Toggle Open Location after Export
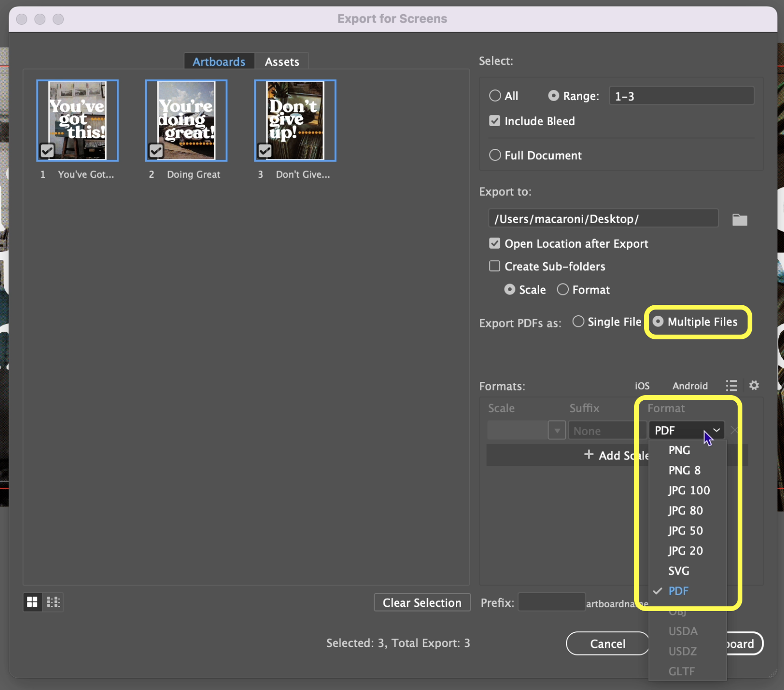 (x=495, y=243)
